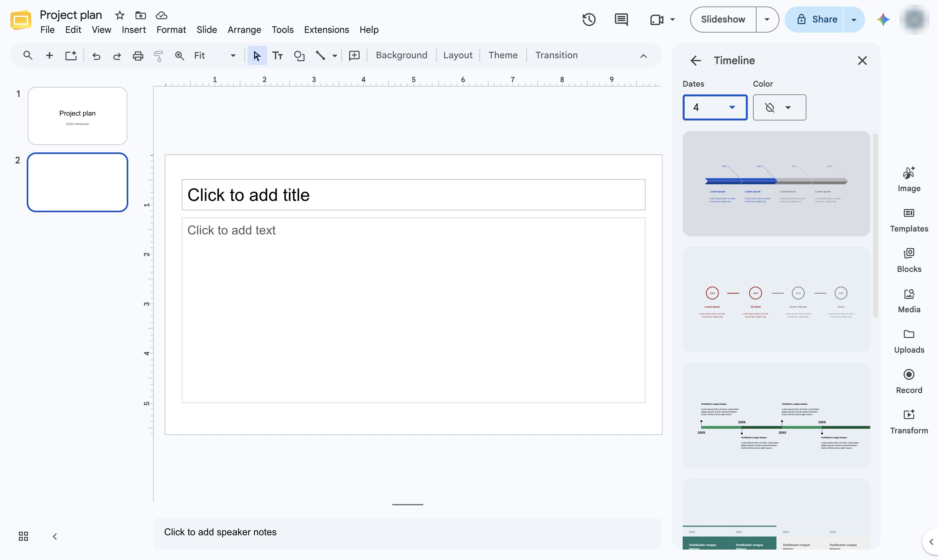Open the View menu
Screen dimensions: 938x560
[x=101, y=29]
